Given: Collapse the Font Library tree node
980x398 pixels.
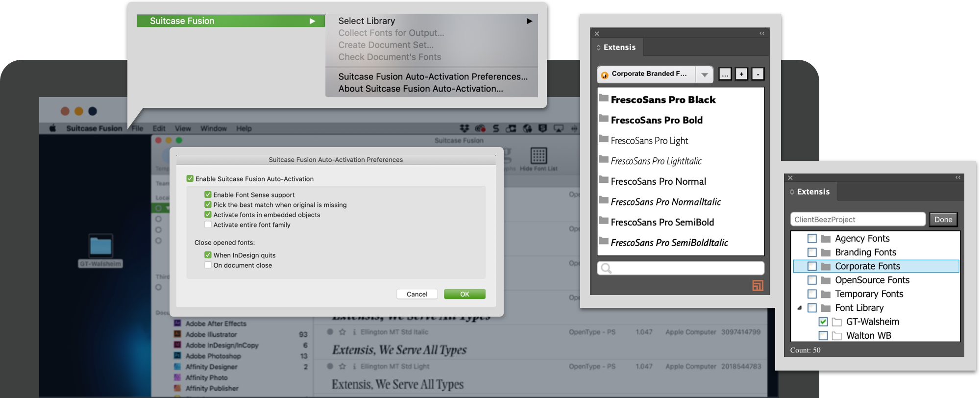Looking at the screenshot, I should [x=800, y=308].
